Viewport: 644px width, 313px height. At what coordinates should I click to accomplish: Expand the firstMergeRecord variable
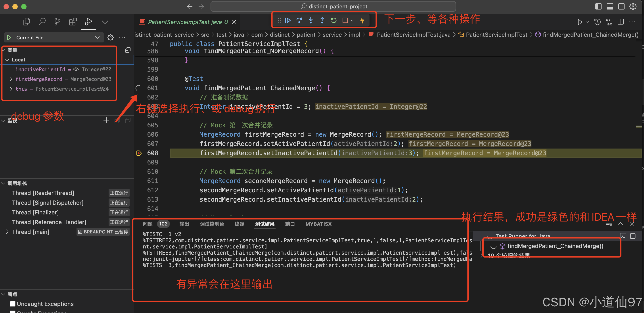[11, 79]
